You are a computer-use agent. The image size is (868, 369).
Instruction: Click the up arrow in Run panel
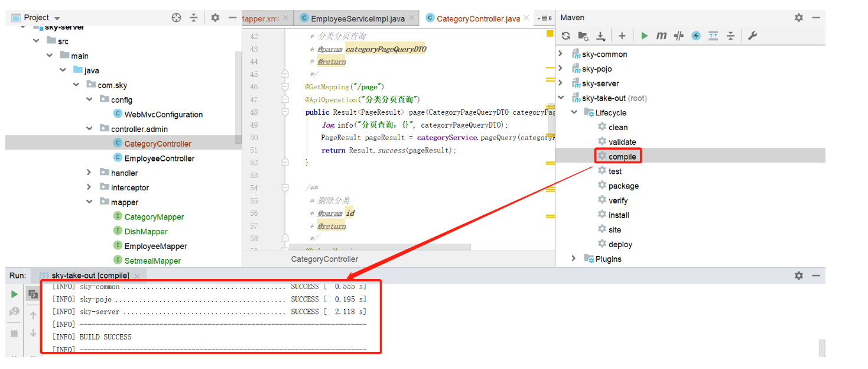[33, 315]
